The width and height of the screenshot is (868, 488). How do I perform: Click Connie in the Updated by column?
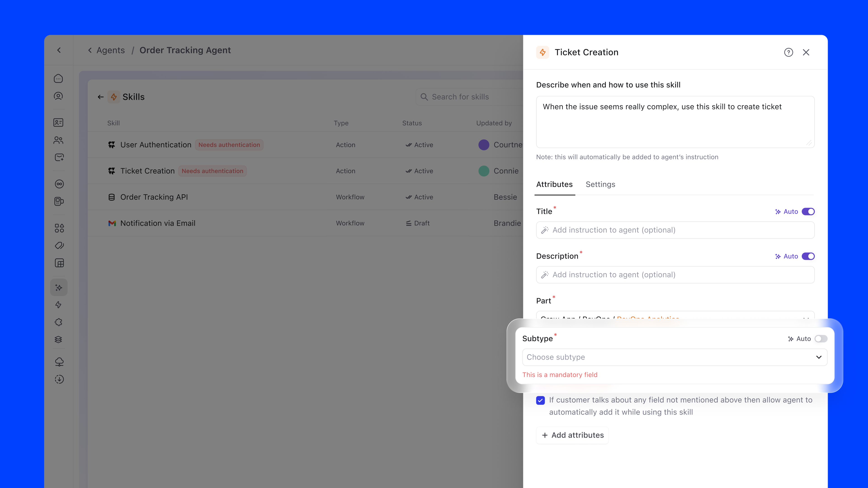click(x=506, y=171)
